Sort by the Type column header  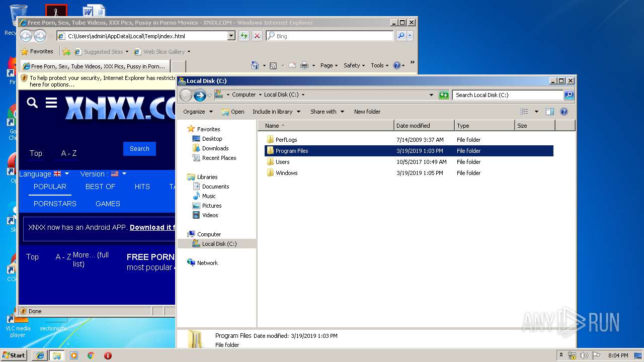coord(485,126)
